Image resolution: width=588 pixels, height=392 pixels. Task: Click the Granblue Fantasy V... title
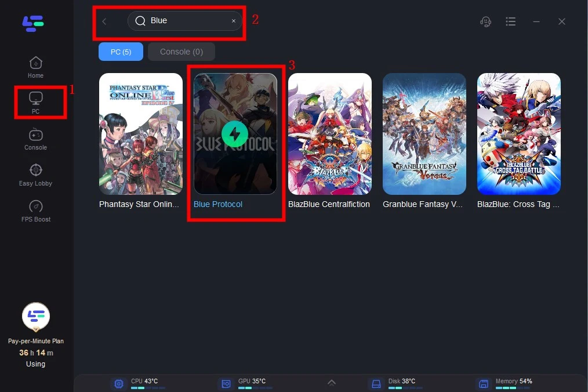tap(423, 205)
